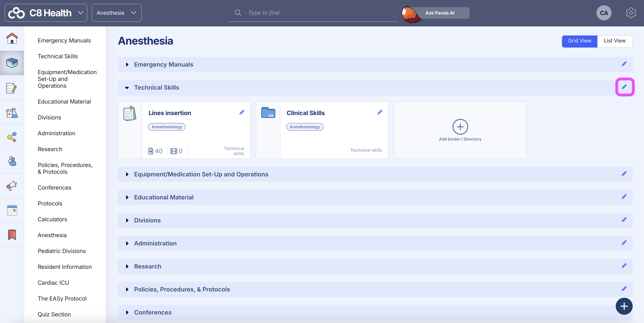644x323 pixels.
Task: Switch to Grid View
Action: 579,41
